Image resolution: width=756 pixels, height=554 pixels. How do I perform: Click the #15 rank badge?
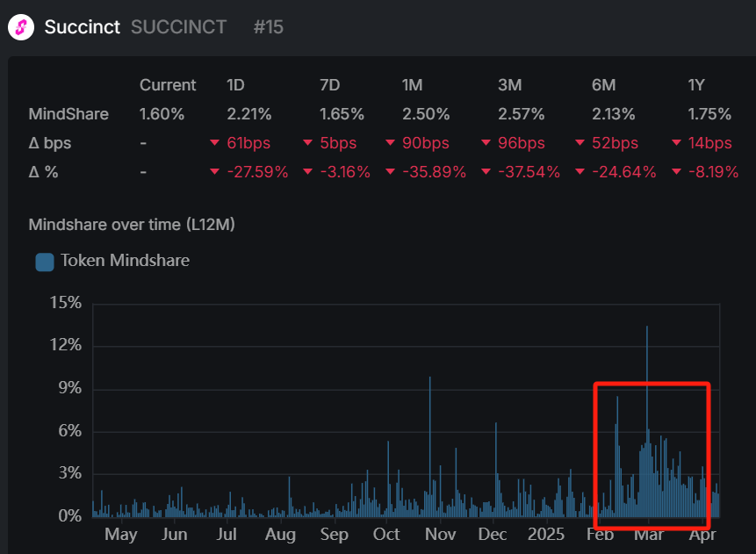[x=268, y=27]
